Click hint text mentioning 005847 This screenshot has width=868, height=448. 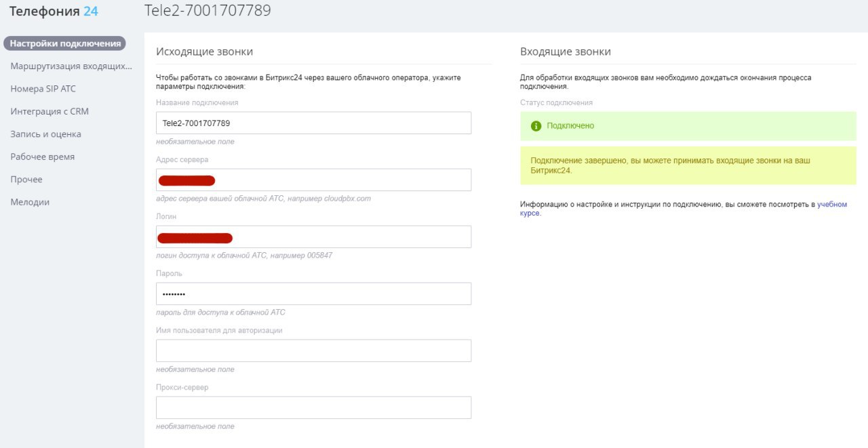point(244,256)
